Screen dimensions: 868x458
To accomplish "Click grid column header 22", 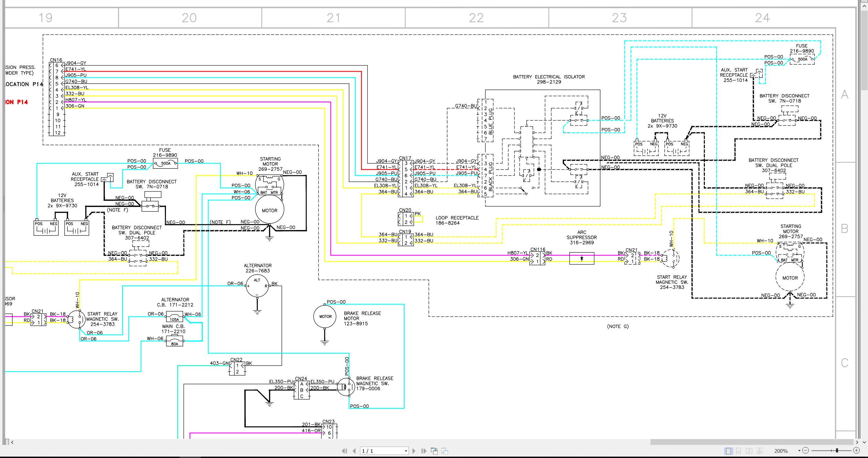I will 476,18.
